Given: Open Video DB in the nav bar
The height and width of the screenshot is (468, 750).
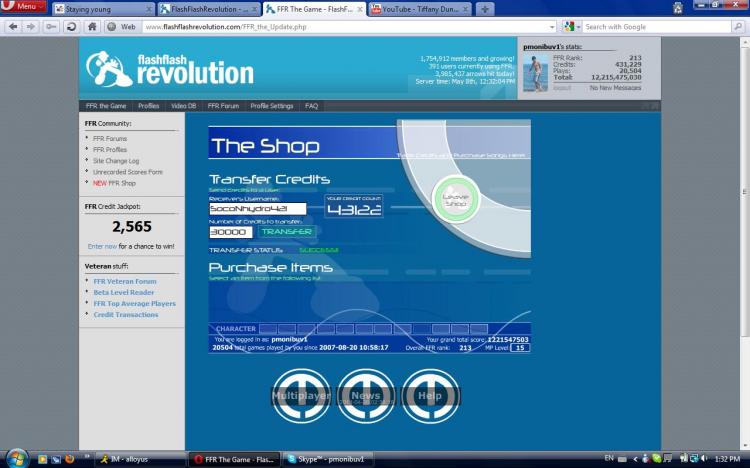Looking at the screenshot, I should coord(184,106).
